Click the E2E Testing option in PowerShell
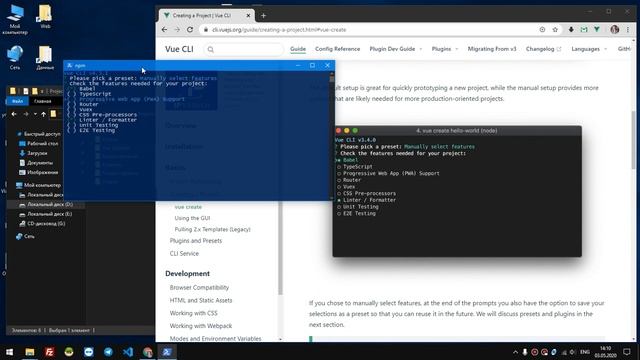This screenshot has width=640, height=360. (97, 130)
